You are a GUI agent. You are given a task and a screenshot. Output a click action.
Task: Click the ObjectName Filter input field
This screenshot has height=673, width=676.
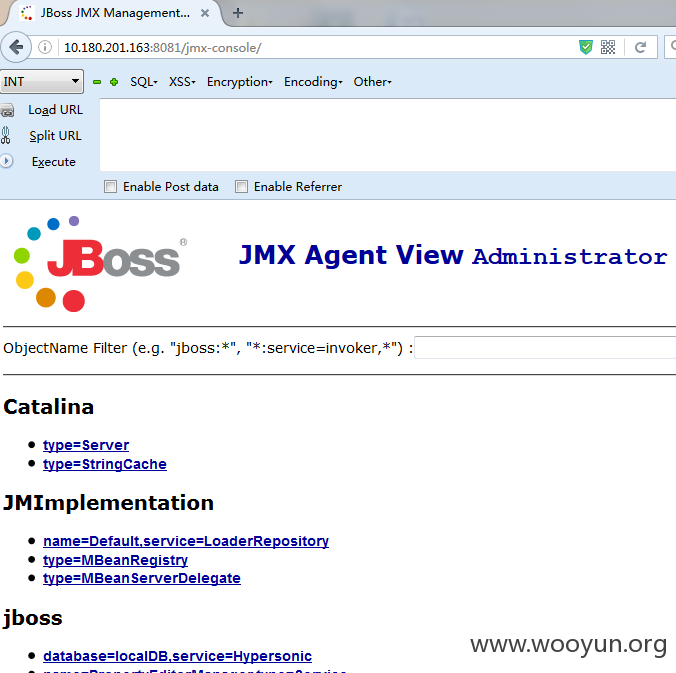(x=545, y=347)
